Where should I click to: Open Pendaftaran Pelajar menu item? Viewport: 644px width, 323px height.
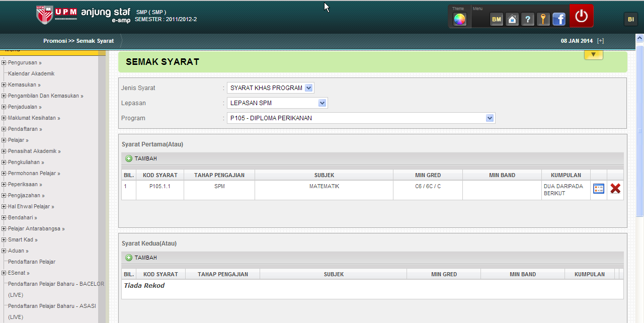coord(32,262)
